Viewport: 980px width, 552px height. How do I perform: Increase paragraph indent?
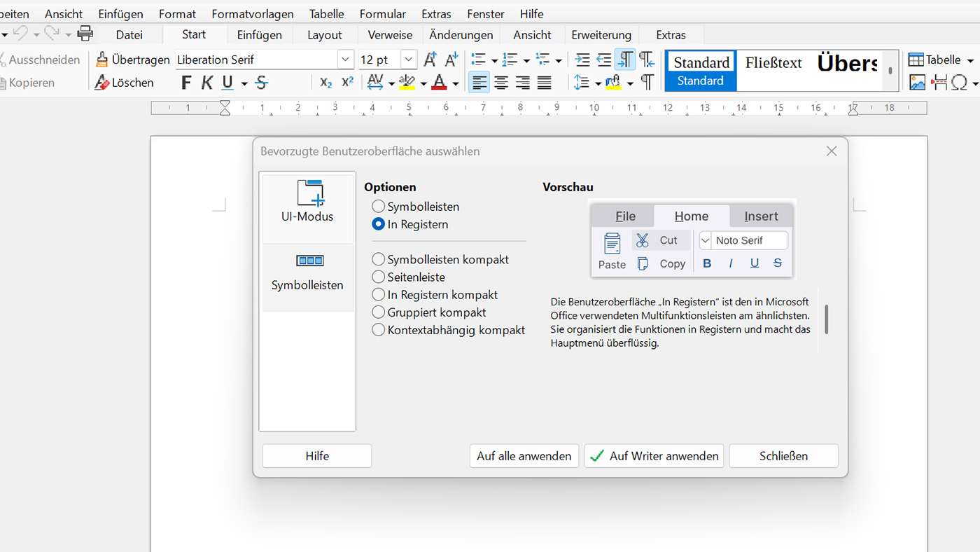coord(582,60)
